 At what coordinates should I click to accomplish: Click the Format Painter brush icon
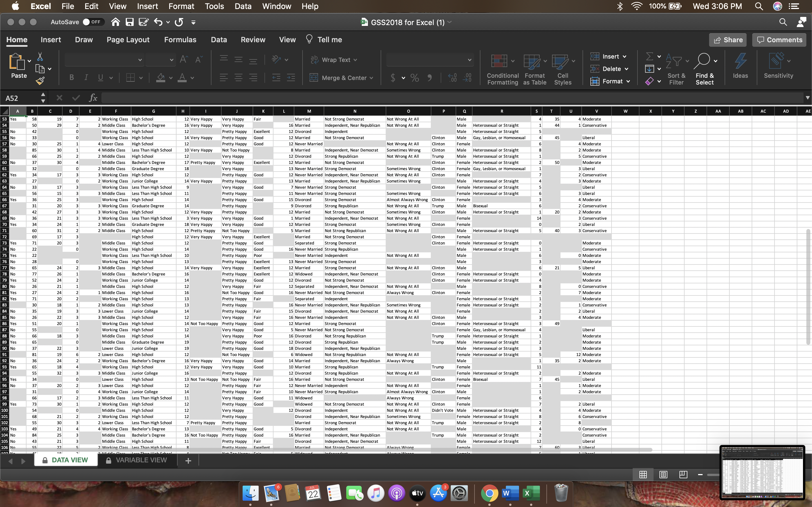(x=40, y=81)
